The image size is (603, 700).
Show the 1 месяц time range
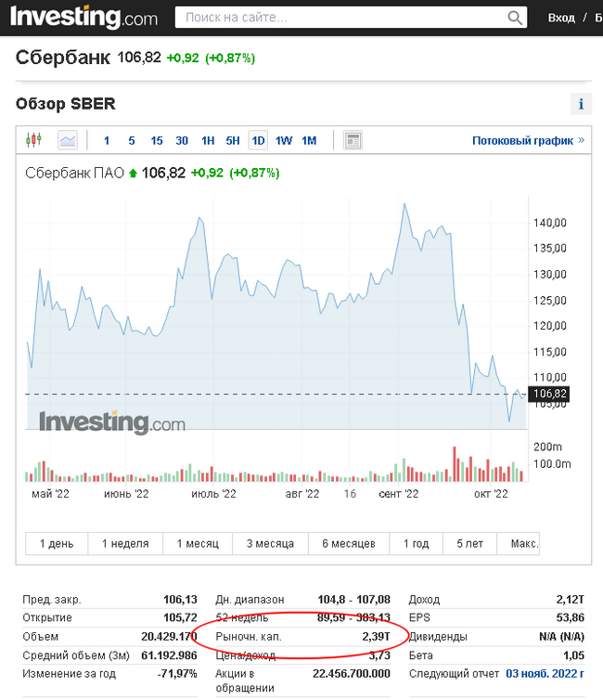[198, 543]
